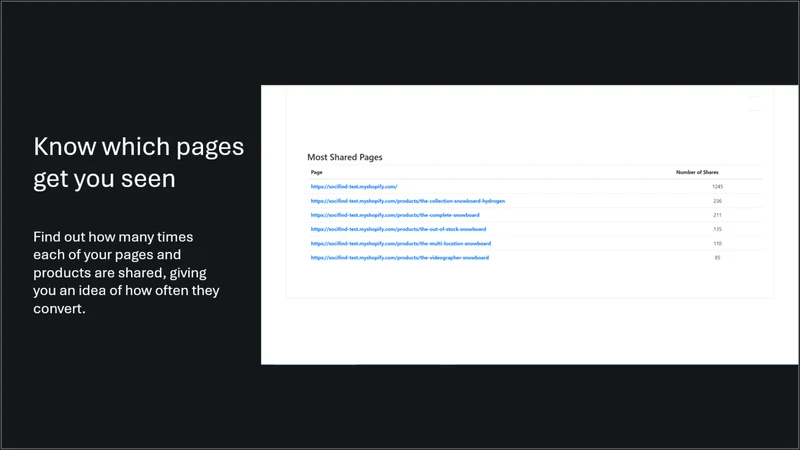Image resolution: width=800 pixels, height=450 pixels.
Task: Open the videographer-snowboard product link
Action: click(399, 258)
